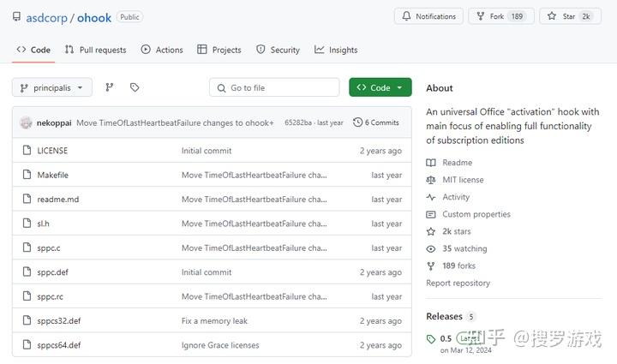Open the 6 Commits history
The height and width of the screenshot is (364, 617).
coord(376,122)
